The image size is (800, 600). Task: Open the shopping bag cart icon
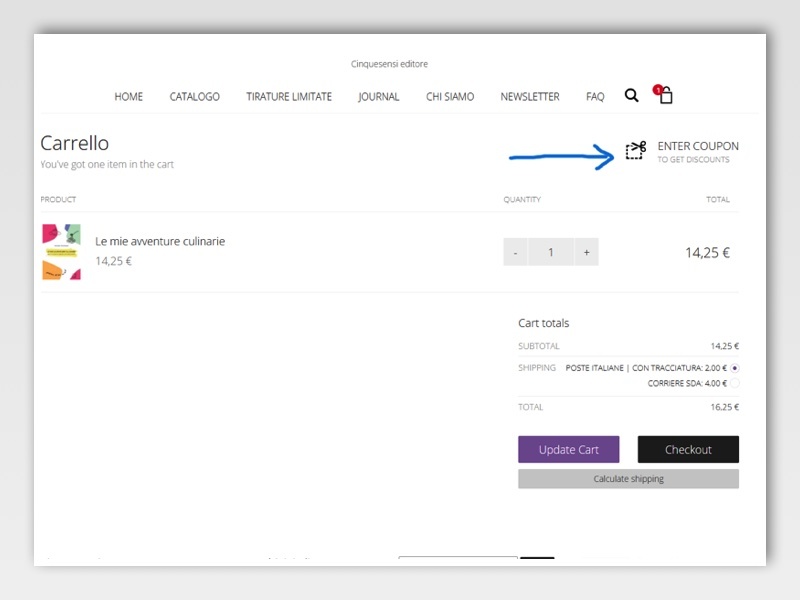click(665, 96)
